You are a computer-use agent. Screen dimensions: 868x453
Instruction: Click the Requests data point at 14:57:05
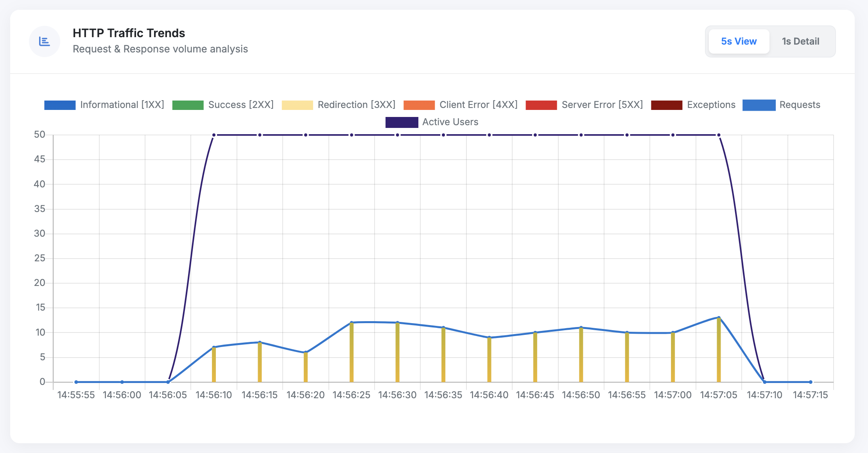coord(719,318)
